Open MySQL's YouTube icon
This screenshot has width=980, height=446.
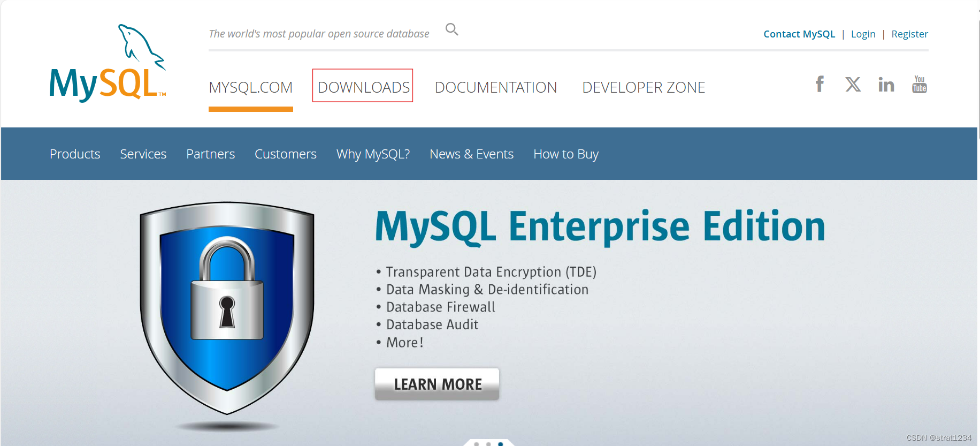click(x=920, y=85)
